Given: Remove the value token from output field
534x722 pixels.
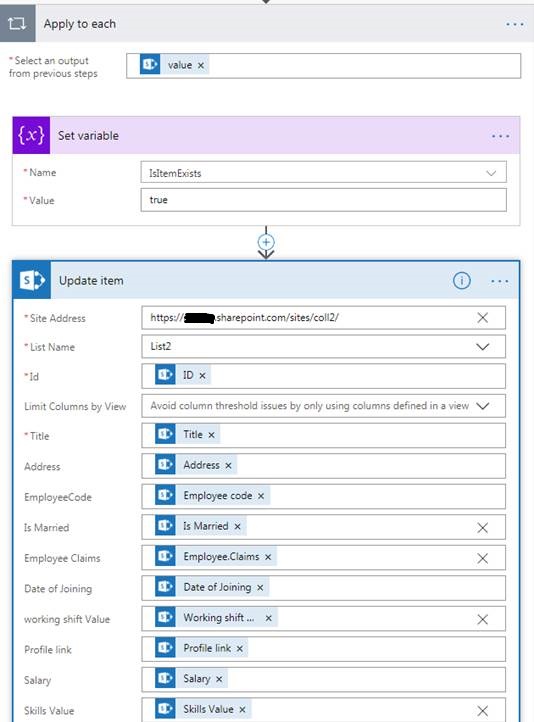Looking at the screenshot, I should [201, 65].
